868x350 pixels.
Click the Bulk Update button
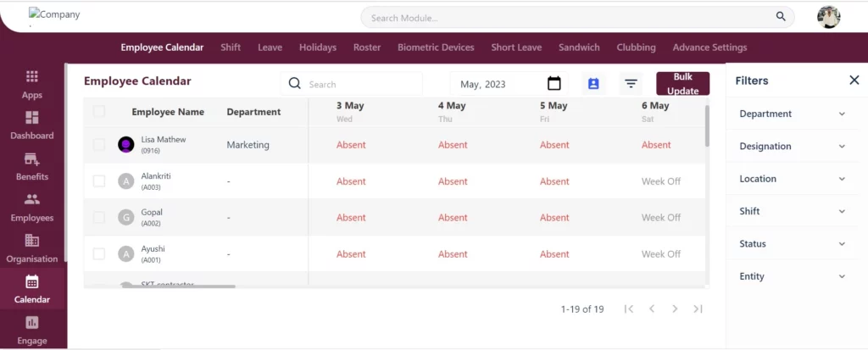[x=682, y=84]
